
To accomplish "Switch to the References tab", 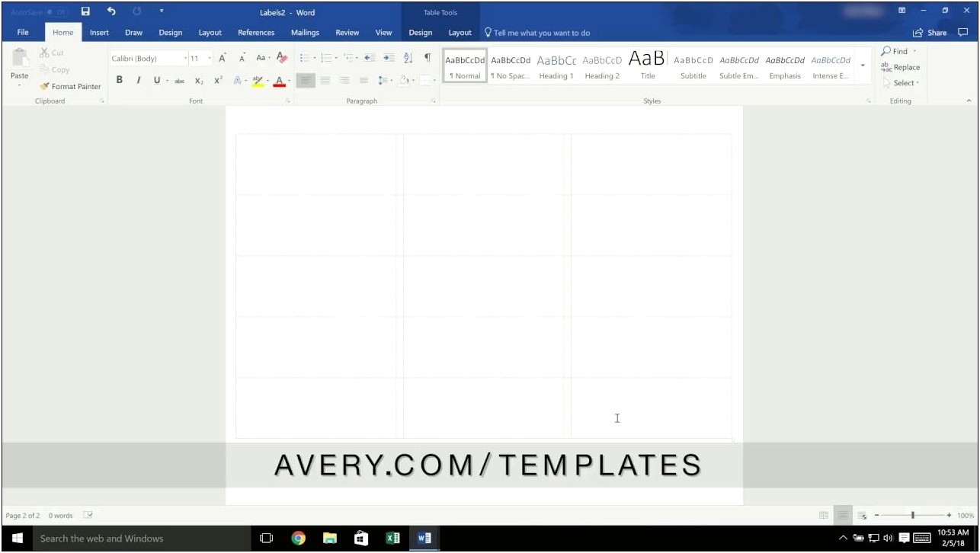I will tap(256, 33).
